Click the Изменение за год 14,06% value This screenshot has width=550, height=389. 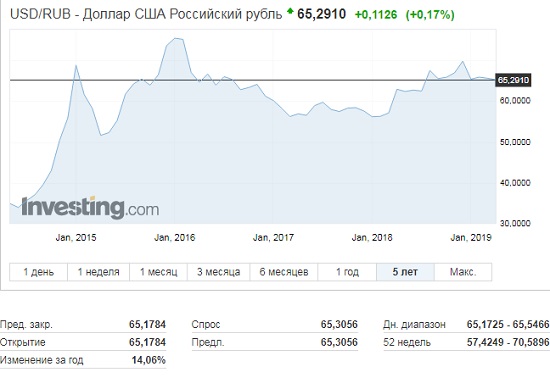148,360
